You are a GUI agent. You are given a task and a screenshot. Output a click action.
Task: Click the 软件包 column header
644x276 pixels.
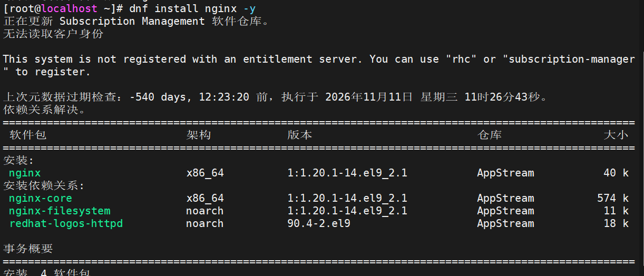click(28, 135)
